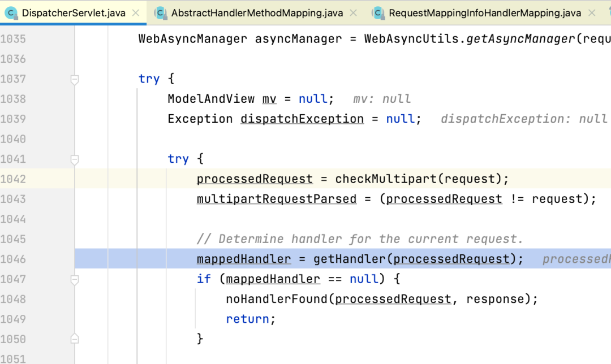Open the RequestMappingInfoHandlerMapping.java tab

click(x=484, y=12)
